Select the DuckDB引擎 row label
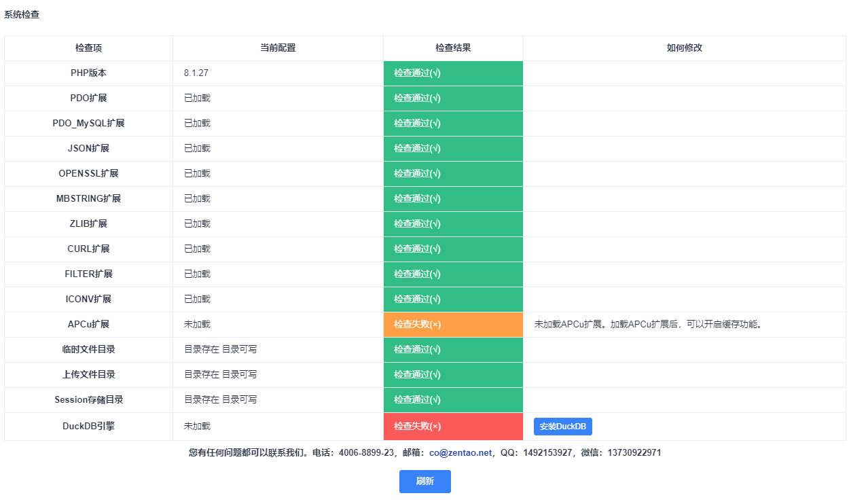 tap(88, 427)
